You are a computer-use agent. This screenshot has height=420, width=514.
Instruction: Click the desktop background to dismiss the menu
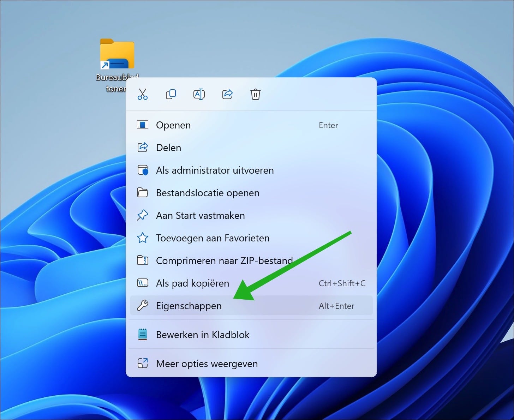click(x=53, y=247)
